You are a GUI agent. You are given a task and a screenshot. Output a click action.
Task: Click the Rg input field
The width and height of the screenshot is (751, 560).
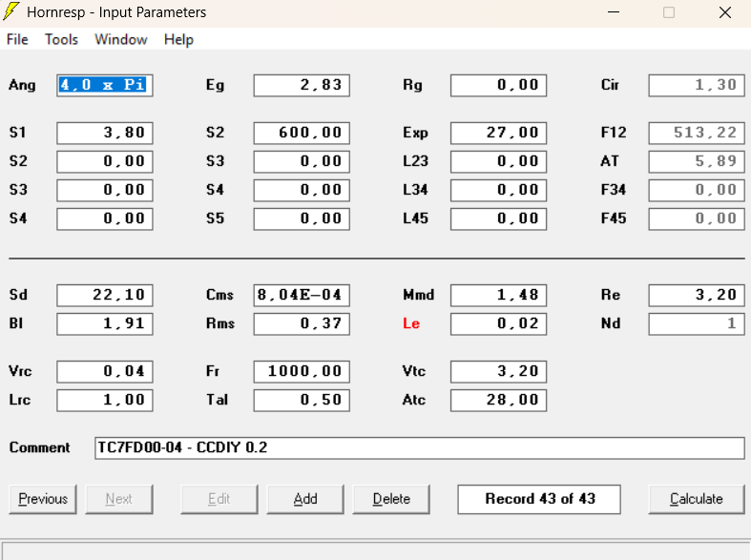(x=498, y=85)
